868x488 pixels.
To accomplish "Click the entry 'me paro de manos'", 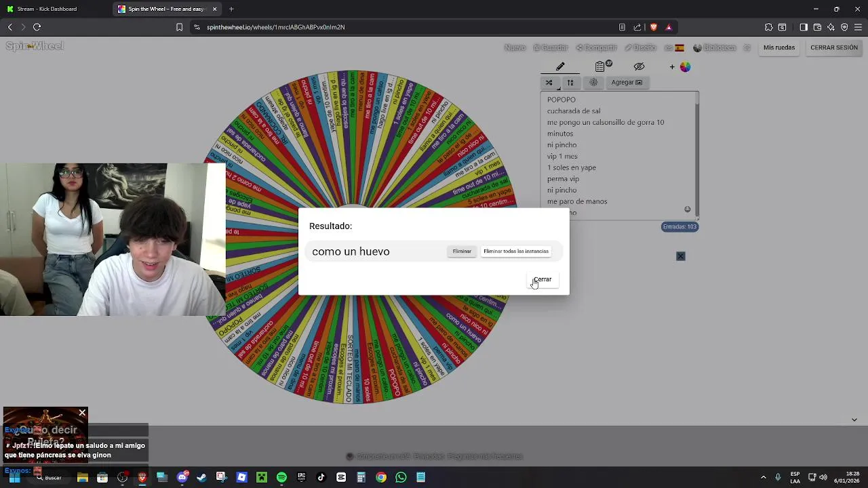I will pyautogui.click(x=577, y=201).
